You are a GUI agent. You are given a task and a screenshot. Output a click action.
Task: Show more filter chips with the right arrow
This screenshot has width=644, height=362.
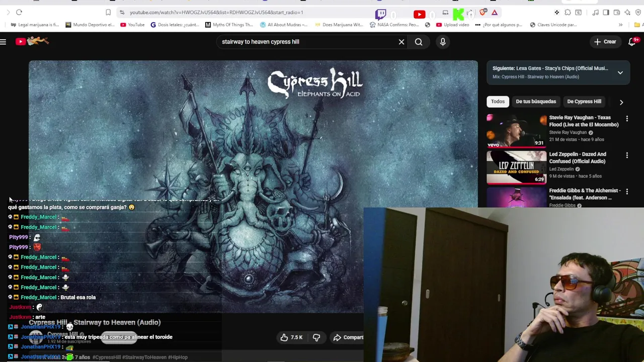tap(621, 102)
